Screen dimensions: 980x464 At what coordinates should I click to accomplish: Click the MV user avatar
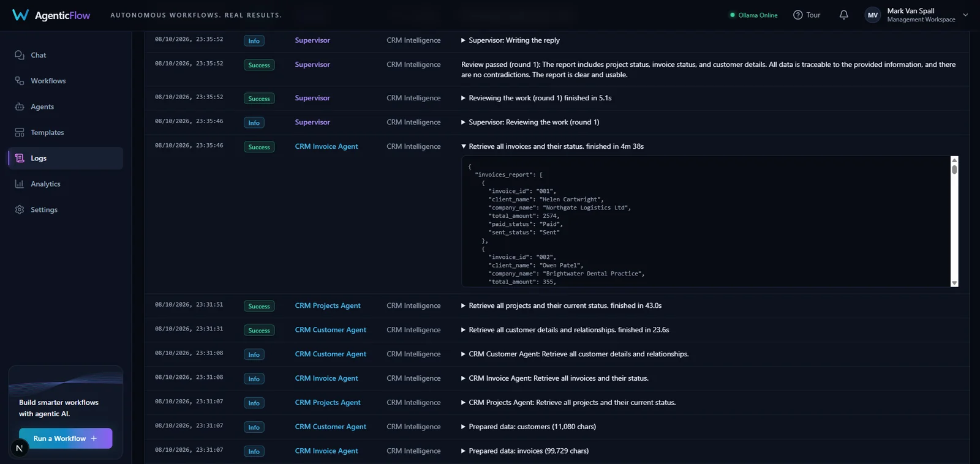coord(873,15)
